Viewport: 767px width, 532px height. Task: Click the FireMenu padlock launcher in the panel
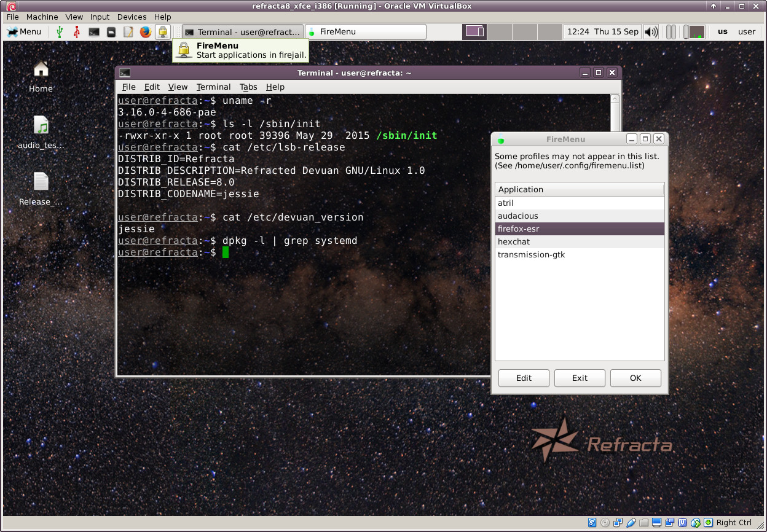163,32
